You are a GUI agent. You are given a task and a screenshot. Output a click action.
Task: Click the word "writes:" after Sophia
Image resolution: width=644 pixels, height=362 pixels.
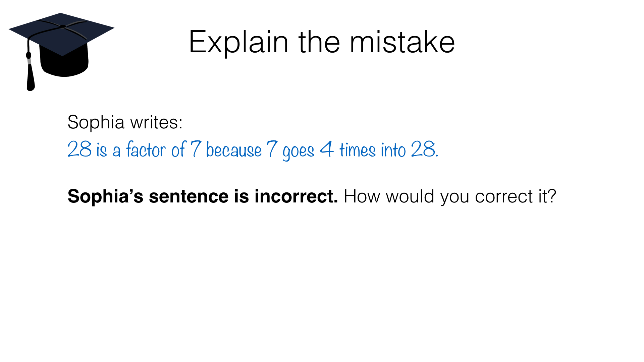pyautogui.click(x=156, y=122)
